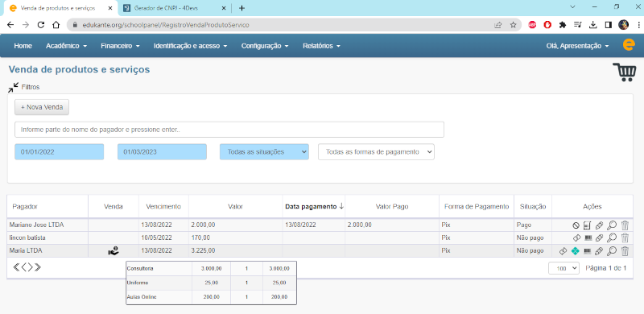Edit the Maria LTDA sale with the pencil
The width and height of the screenshot is (644, 314).
point(599,250)
